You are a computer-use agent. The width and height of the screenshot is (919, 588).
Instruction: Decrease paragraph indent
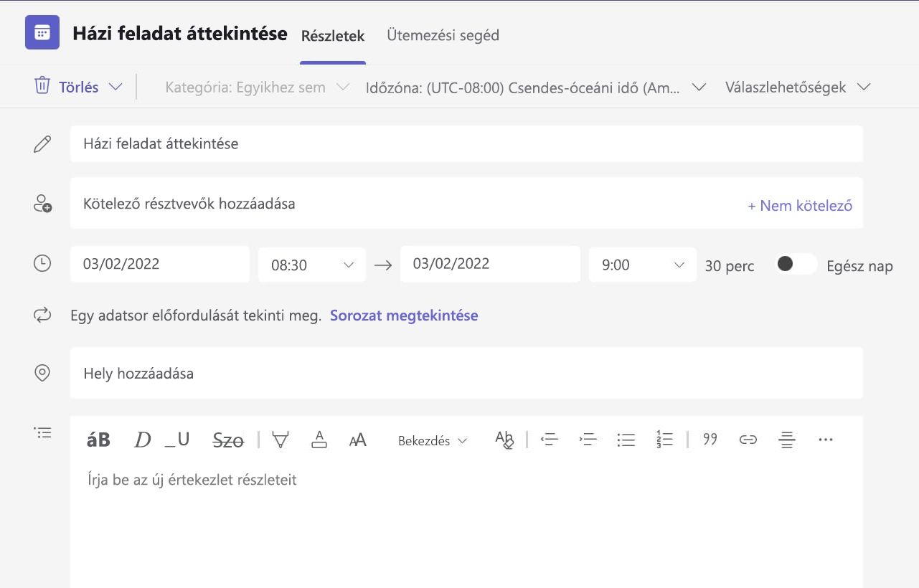550,440
